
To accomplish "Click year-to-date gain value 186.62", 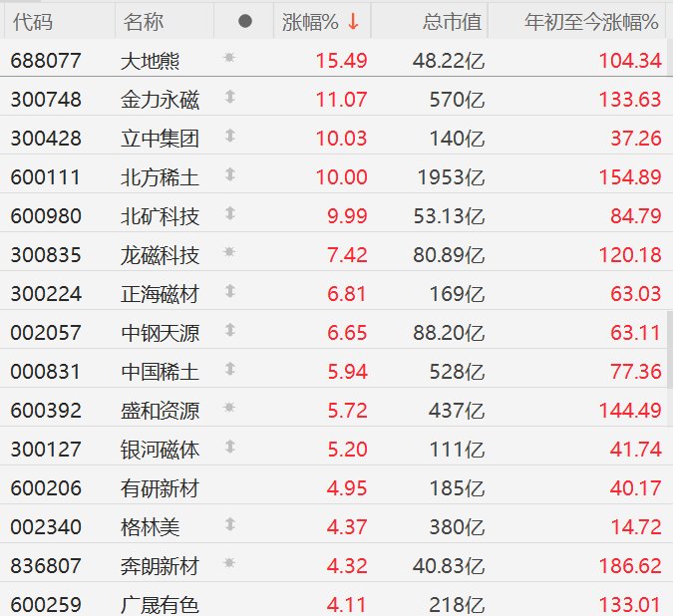I will pos(630,566).
